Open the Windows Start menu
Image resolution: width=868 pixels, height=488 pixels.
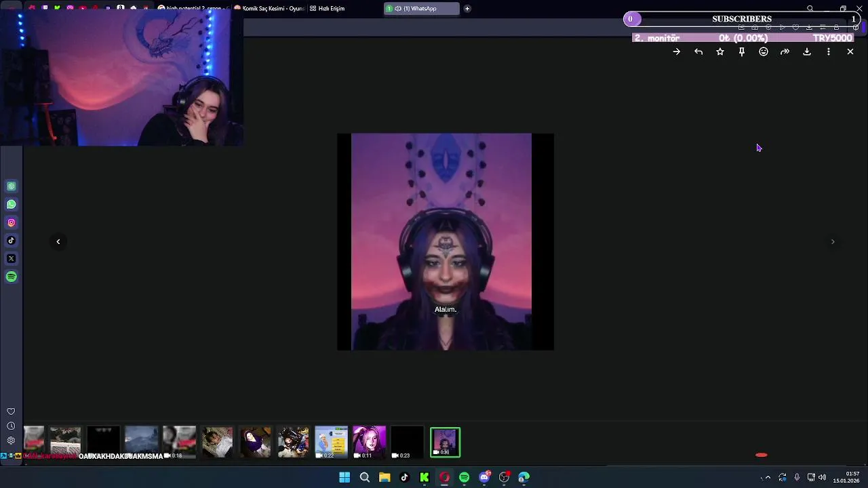(x=344, y=477)
